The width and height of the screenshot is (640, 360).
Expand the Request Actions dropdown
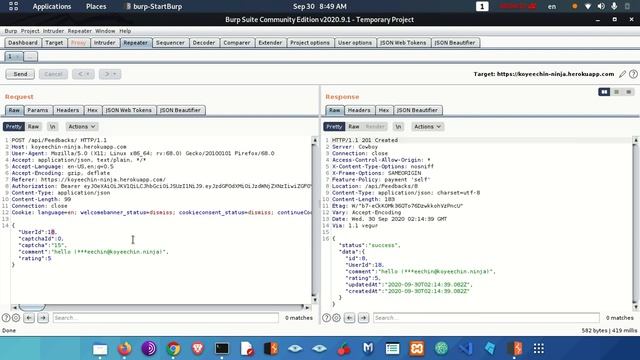(x=82, y=127)
